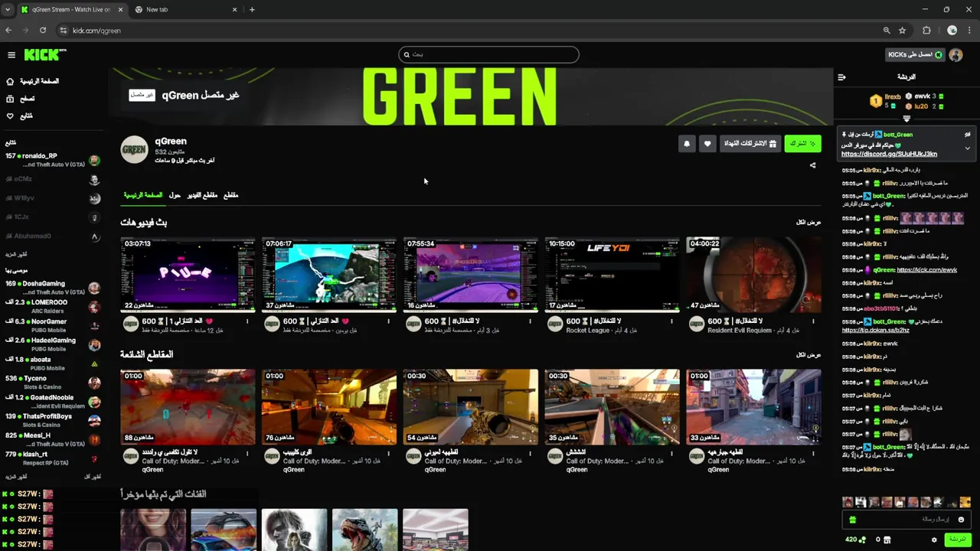The image size is (980, 551).
Task: Click the KICK logo
Action: [x=45, y=54]
